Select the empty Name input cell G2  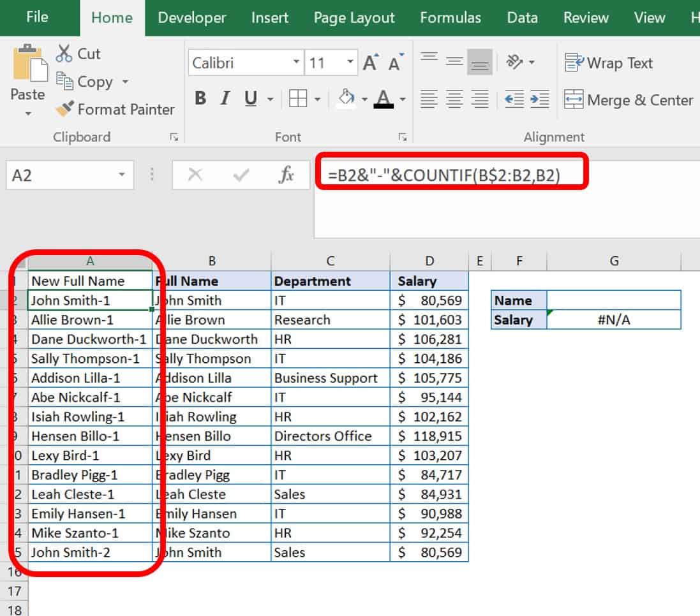pos(613,300)
